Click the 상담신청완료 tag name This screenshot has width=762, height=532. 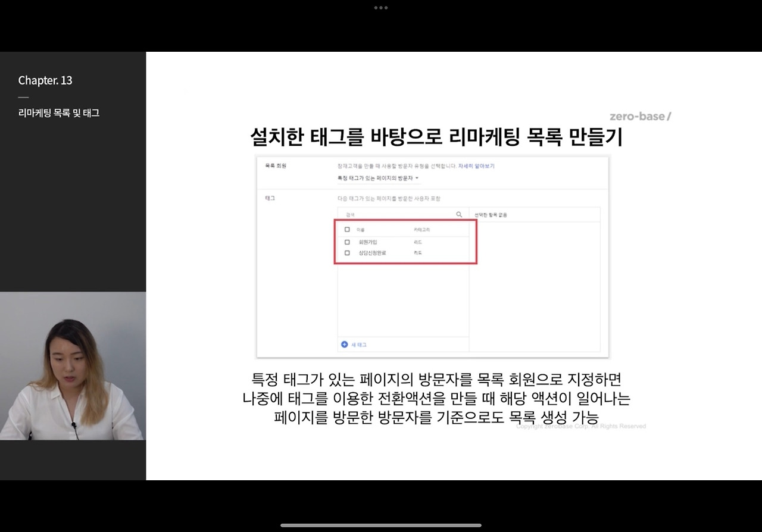click(372, 253)
